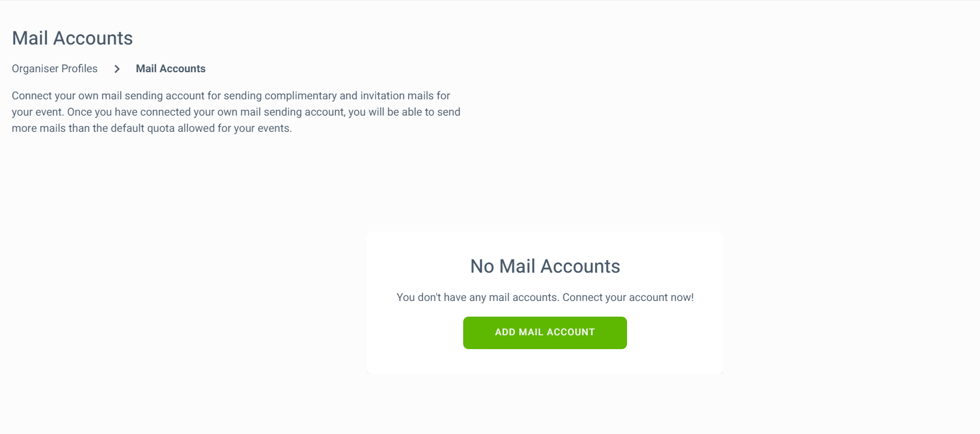The image size is (980, 434).
Task: Click the ADD MAIL ACCOUNT green button
Action: [x=545, y=333]
